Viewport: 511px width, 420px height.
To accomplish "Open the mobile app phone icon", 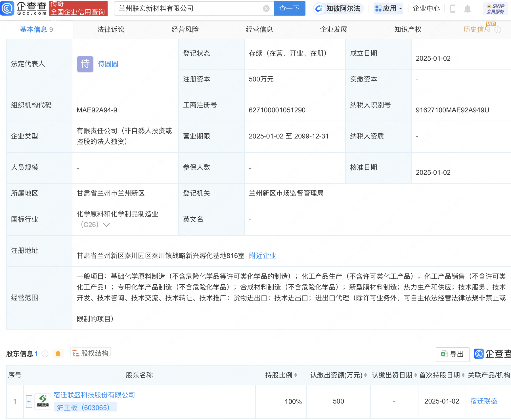I will 453,9.
